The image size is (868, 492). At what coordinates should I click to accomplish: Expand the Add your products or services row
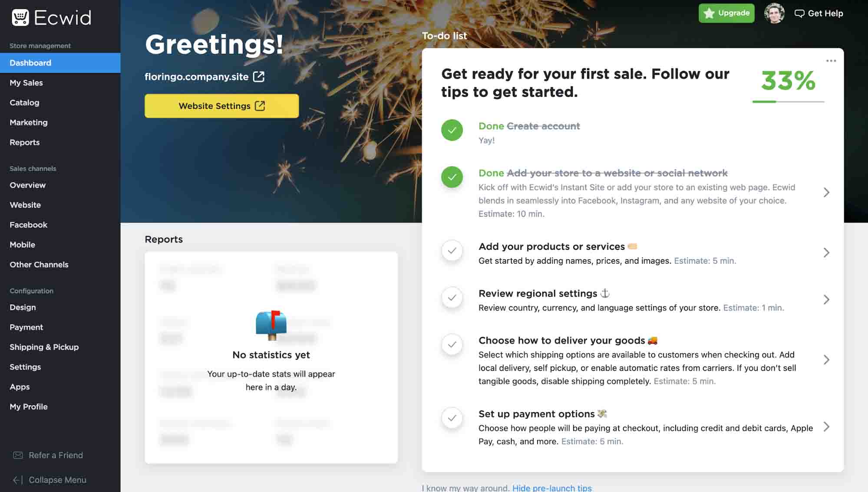click(x=827, y=252)
